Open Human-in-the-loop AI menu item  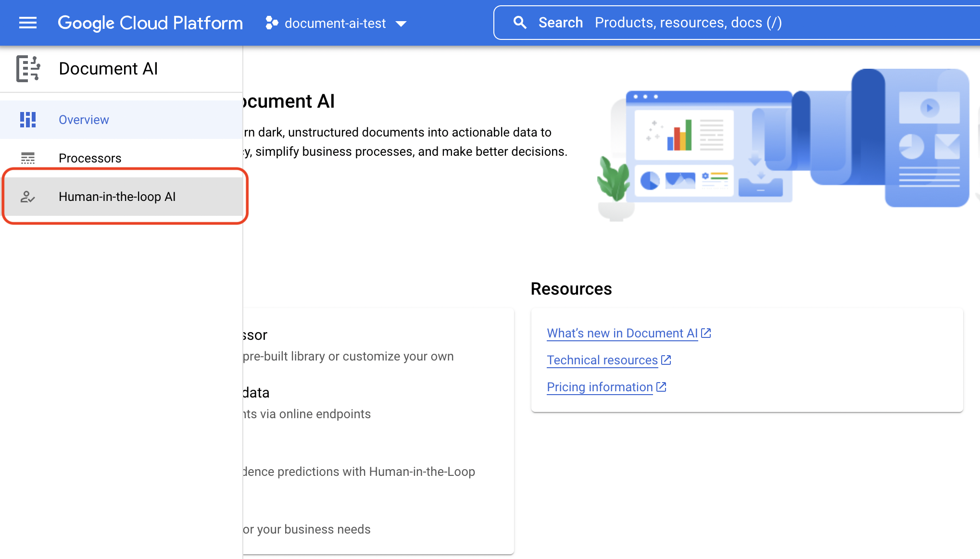(117, 197)
